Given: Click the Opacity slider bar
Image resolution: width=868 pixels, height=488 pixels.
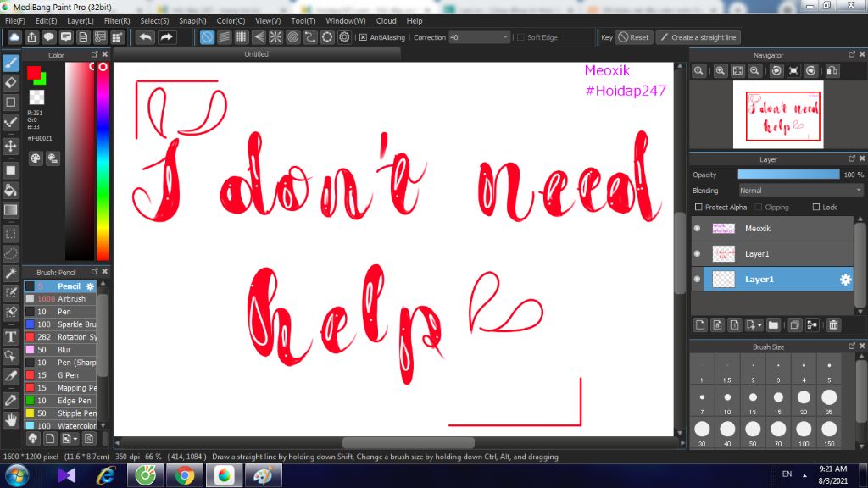Looking at the screenshot, I should tap(788, 175).
